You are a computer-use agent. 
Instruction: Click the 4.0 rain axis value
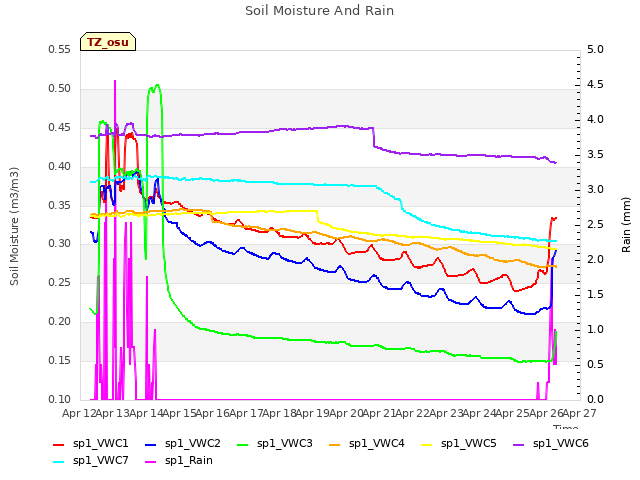tap(595, 120)
